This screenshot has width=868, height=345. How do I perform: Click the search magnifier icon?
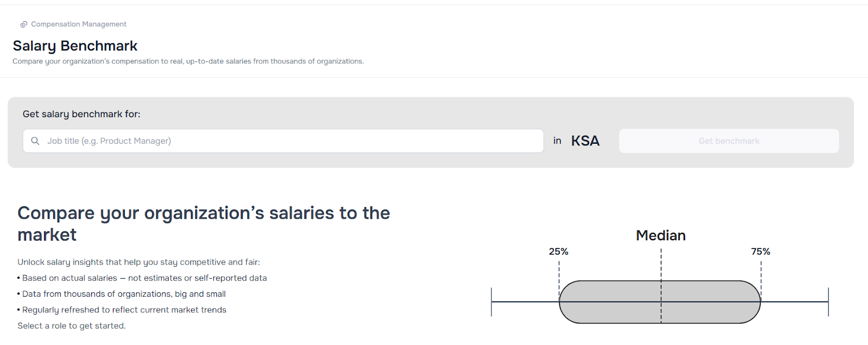[35, 141]
